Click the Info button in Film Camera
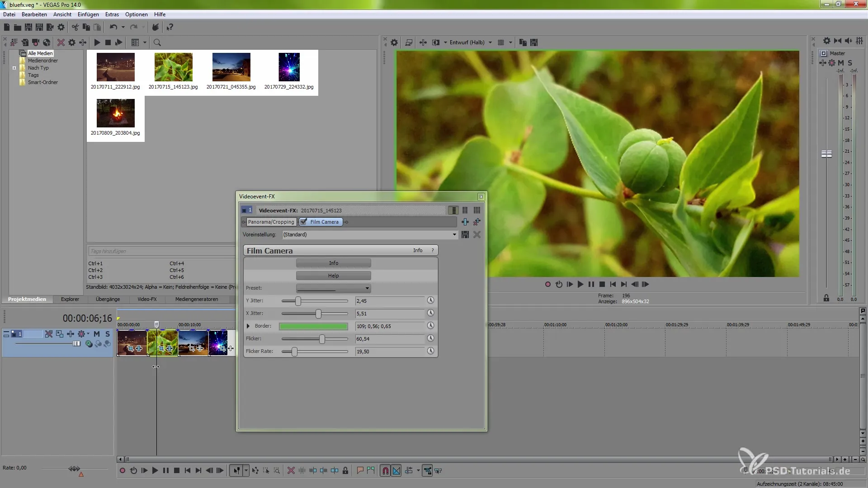Screen dimensions: 868x488 click(x=334, y=263)
